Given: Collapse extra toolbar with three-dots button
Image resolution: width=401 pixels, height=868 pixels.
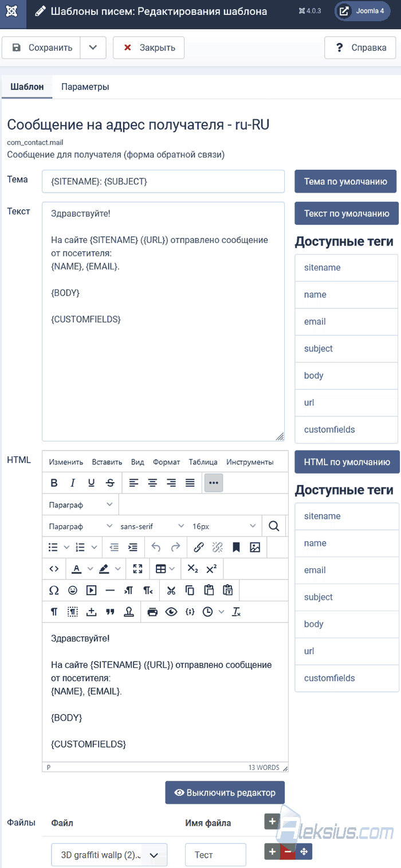Looking at the screenshot, I should tap(214, 483).
